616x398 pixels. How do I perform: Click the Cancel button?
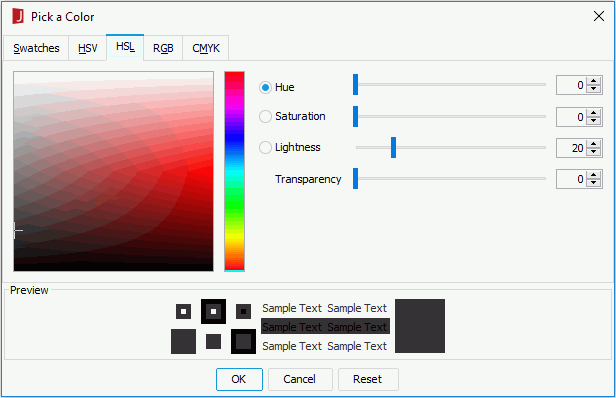300,379
